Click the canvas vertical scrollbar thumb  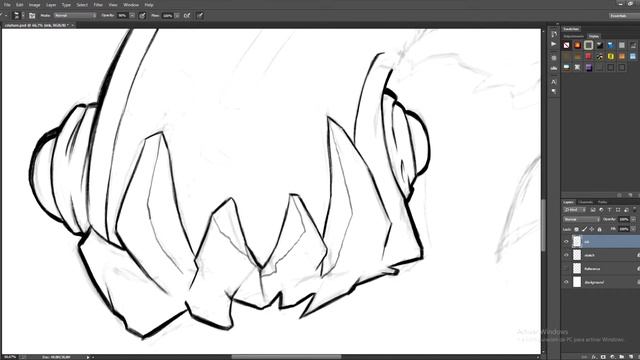click(x=543, y=225)
